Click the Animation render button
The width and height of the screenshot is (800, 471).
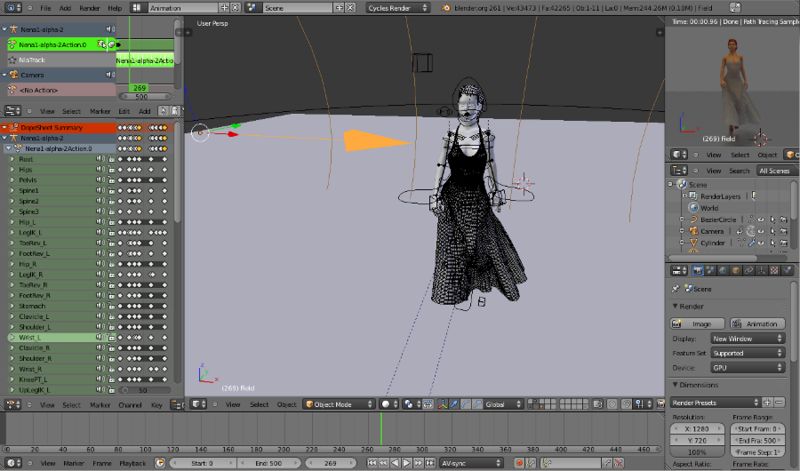tap(757, 323)
